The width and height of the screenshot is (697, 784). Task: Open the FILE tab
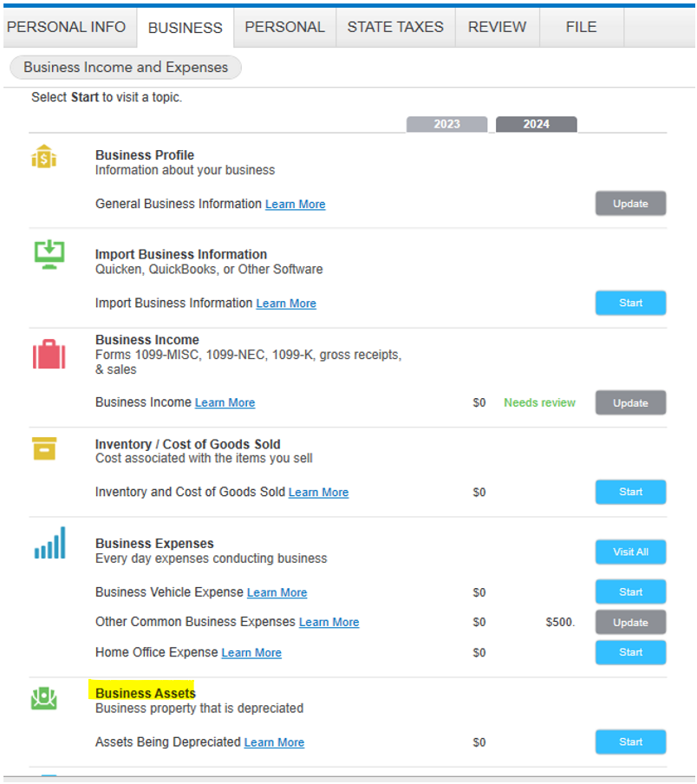click(581, 27)
